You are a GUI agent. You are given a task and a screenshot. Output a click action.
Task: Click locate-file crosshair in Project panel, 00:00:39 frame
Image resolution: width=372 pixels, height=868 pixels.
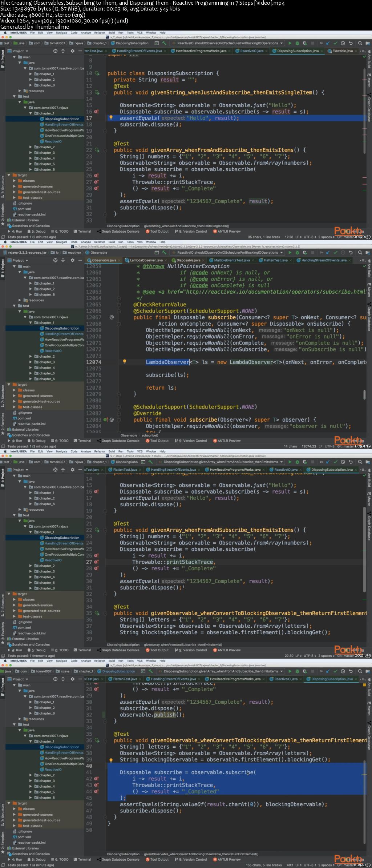pyautogui.click(x=55, y=51)
